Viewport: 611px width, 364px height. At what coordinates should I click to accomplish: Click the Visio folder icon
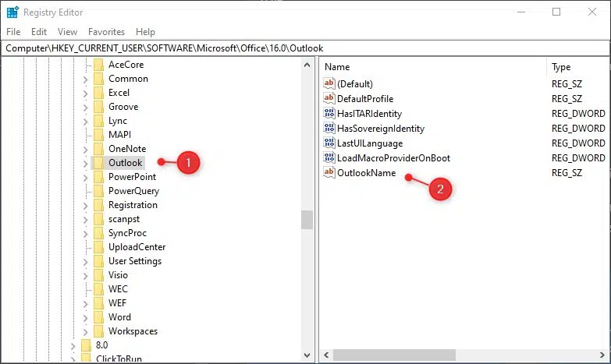98,275
